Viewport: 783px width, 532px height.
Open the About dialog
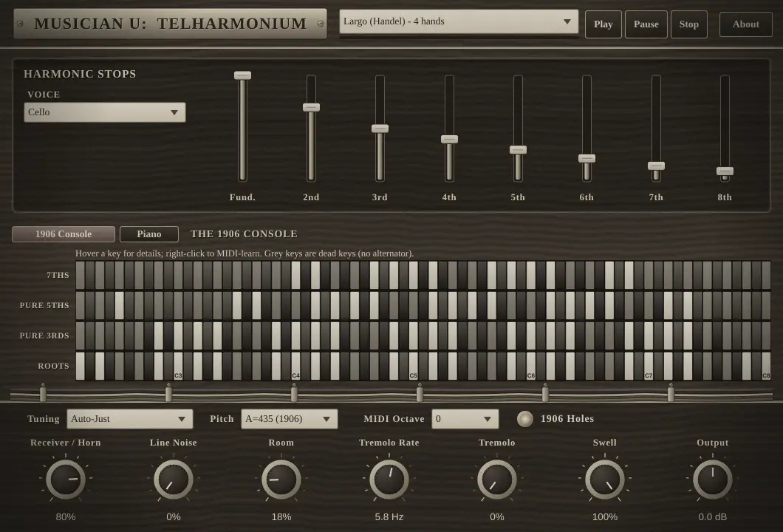click(745, 24)
